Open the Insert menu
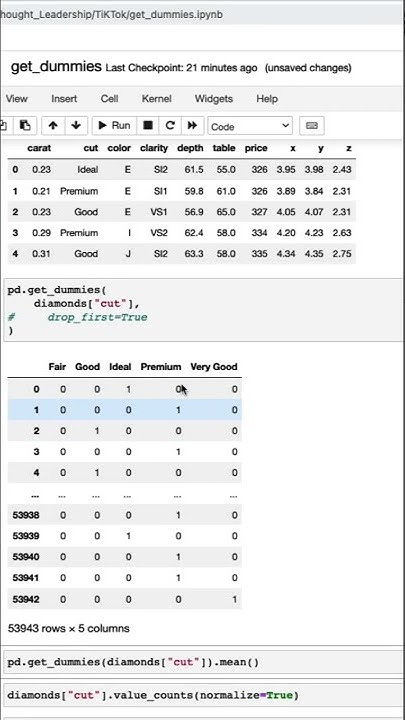The width and height of the screenshot is (405, 720). click(x=64, y=99)
